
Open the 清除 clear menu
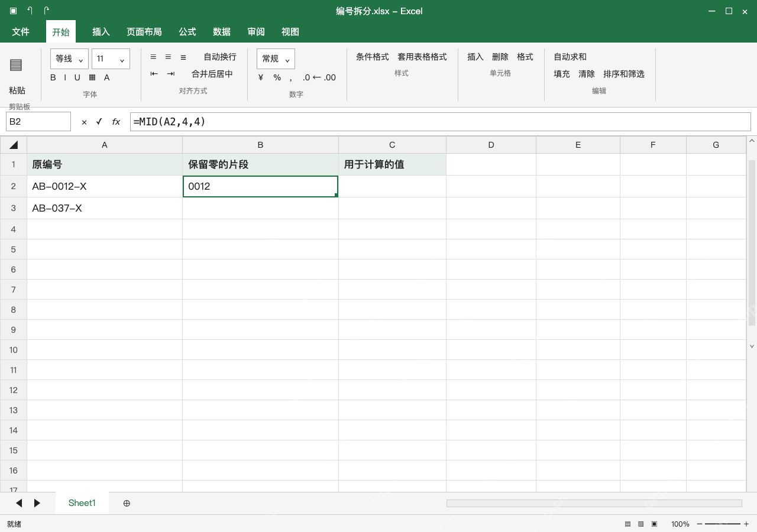(x=587, y=74)
